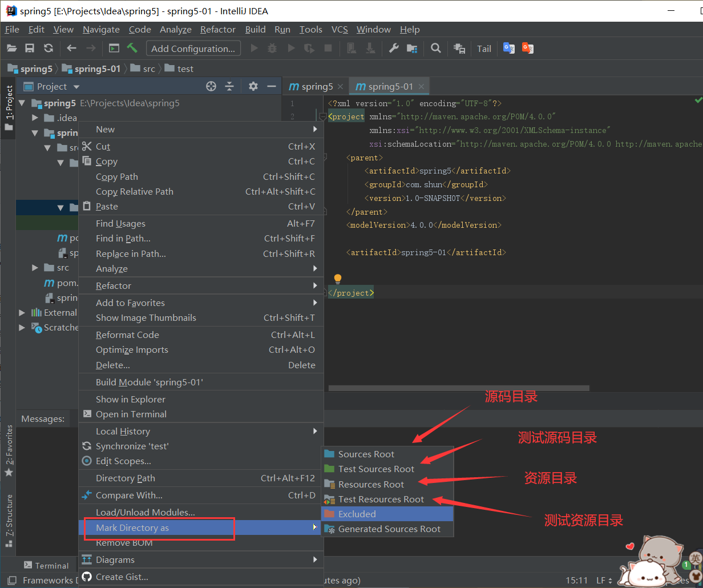The width and height of the screenshot is (703, 588).
Task: Select Excluded in the submenu
Action: click(387, 514)
